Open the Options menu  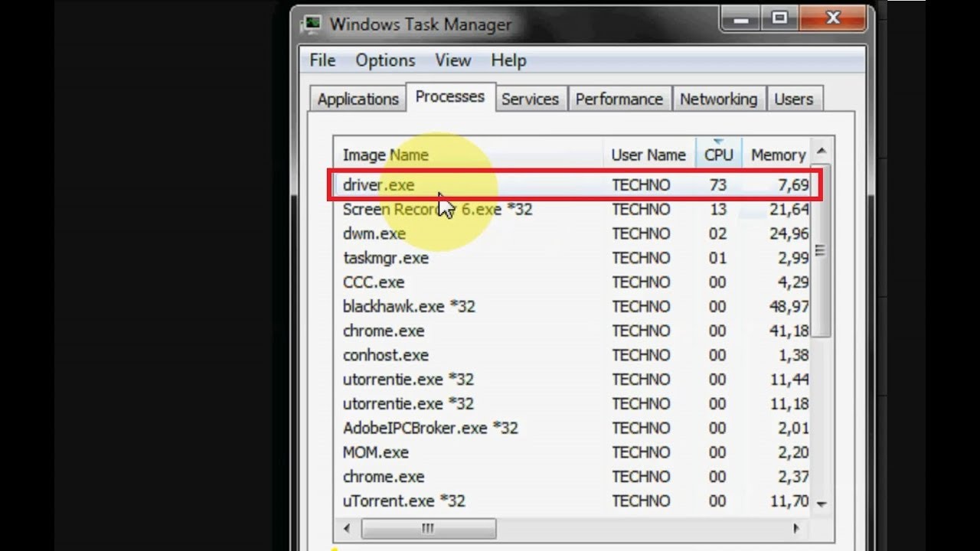coord(385,60)
